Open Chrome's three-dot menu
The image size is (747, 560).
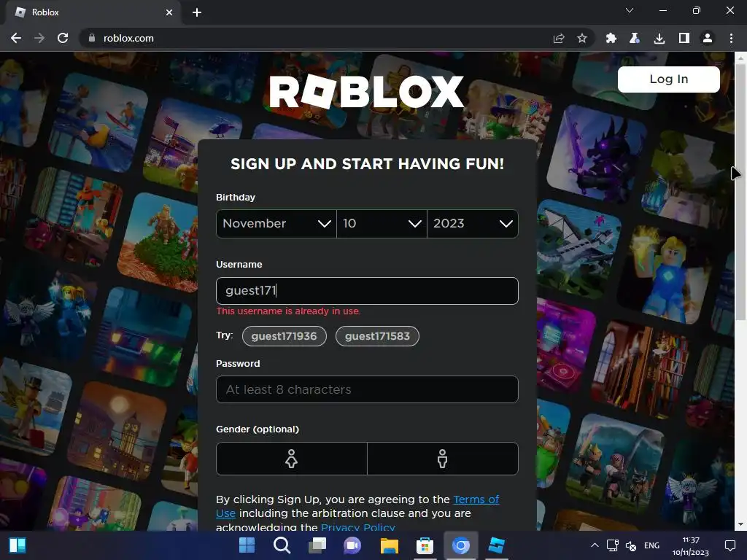point(731,38)
